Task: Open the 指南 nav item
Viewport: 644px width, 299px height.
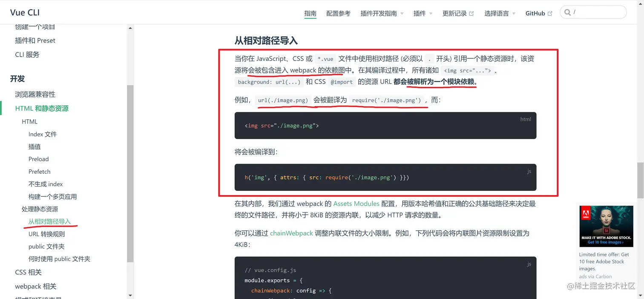Action: point(310,13)
